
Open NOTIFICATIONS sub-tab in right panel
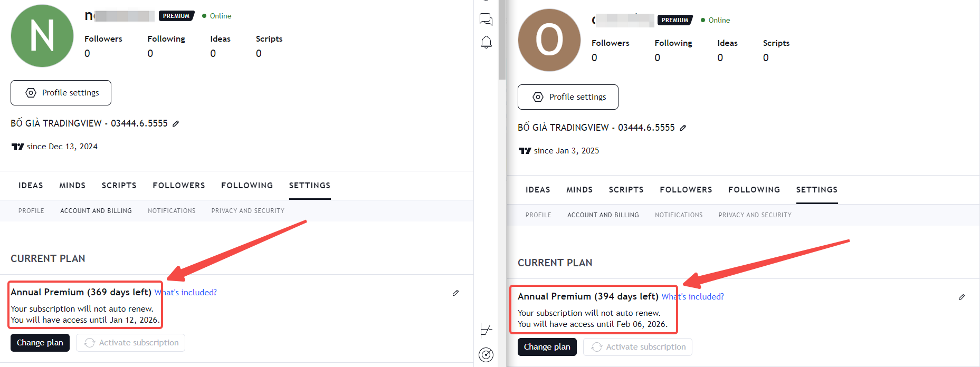679,215
